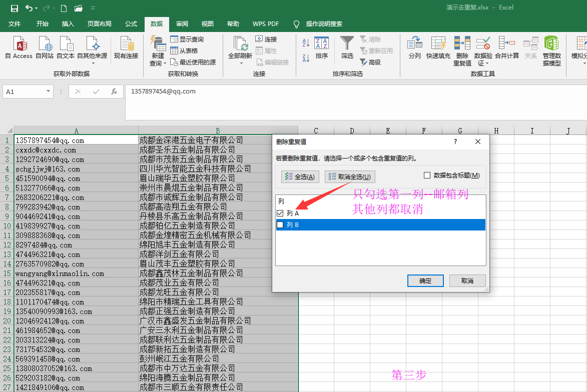The image size is (587, 392).
Task: Switch to the 开始 tab
Action: point(43,24)
